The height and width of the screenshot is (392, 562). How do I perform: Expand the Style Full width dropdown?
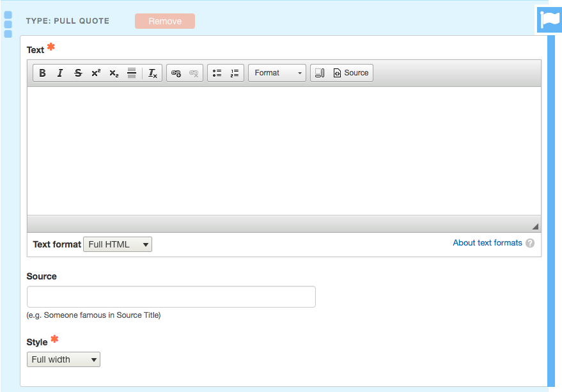coord(63,359)
